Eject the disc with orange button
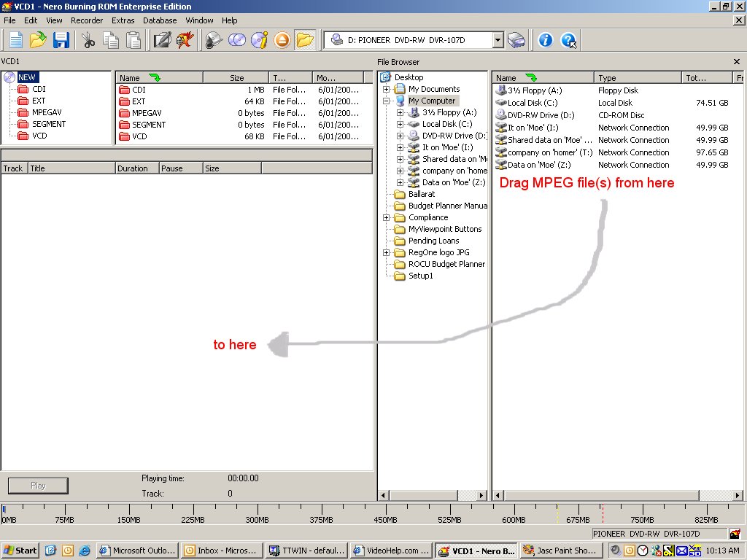The height and width of the screenshot is (560, 747). pyautogui.click(x=282, y=40)
